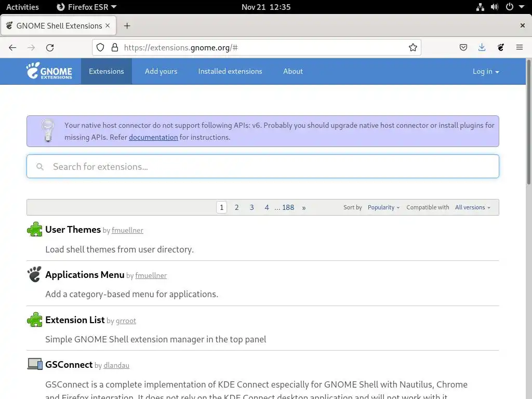
Task: Click the Extension List puzzle icon
Action: [35, 320]
